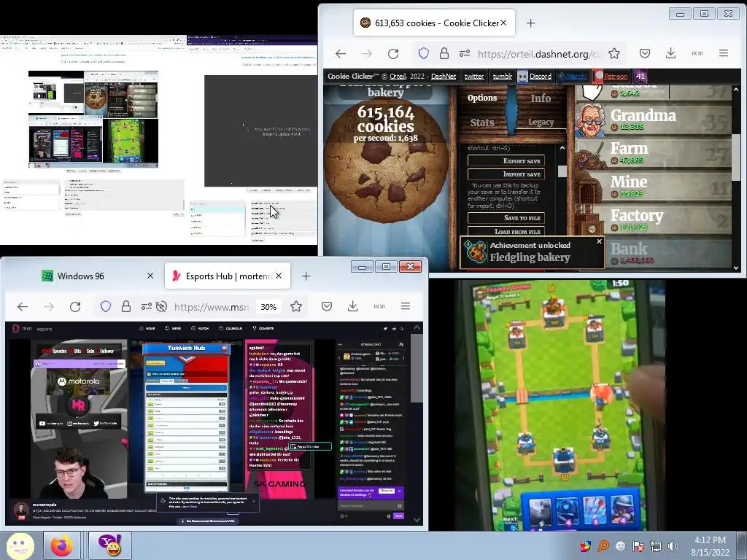
Task: Open the twitter link in Cookie Clicker header
Action: click(x=474, y=76)
